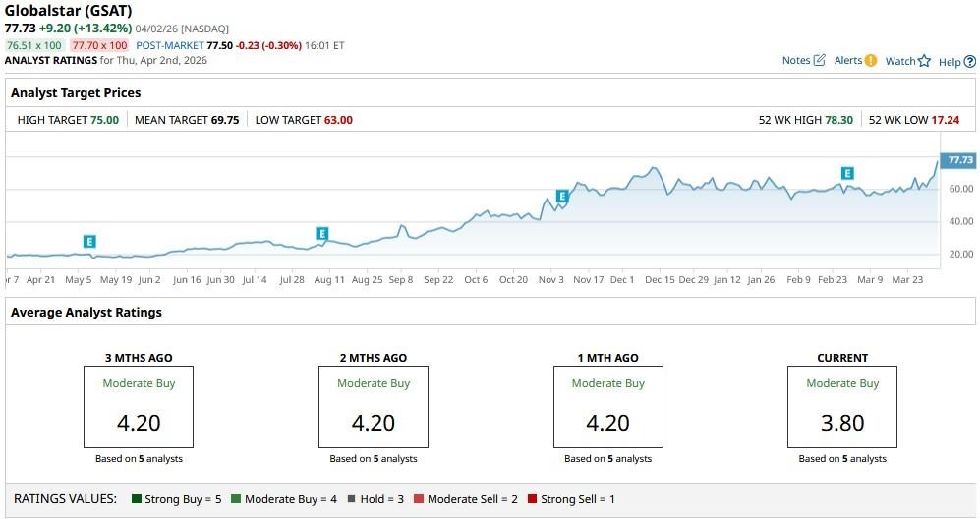Click the LOW TARGET 63.00 value
This screenshot has width=980, height=519.
[x=338, y=120]
